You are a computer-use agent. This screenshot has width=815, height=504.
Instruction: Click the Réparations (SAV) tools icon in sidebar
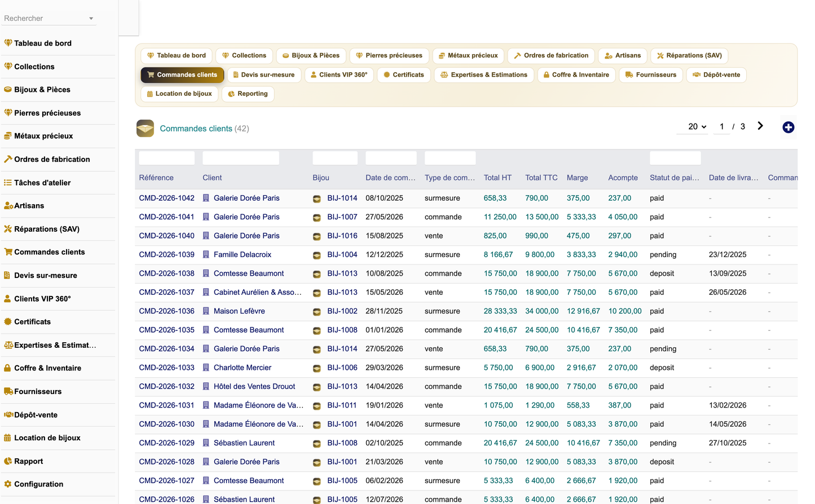(8, 229)
